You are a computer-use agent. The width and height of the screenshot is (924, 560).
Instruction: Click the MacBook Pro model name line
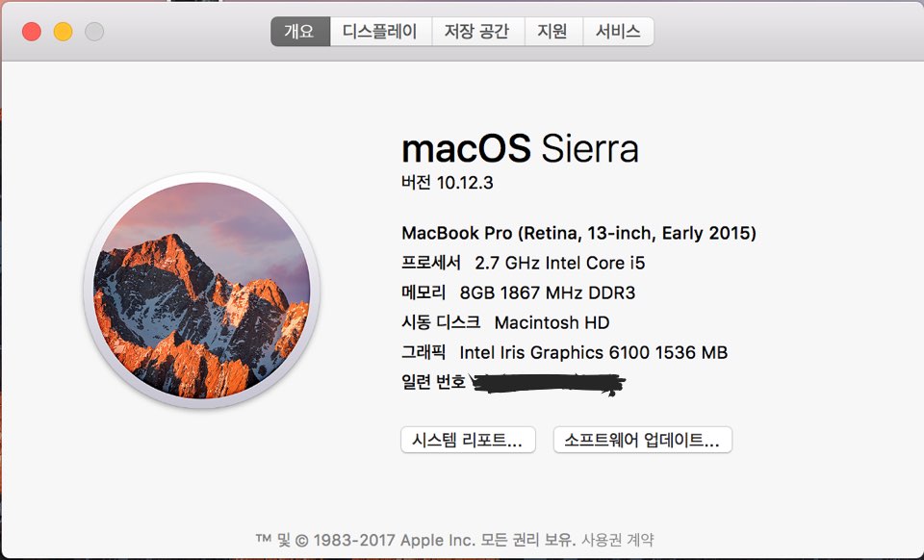[578, 233]
